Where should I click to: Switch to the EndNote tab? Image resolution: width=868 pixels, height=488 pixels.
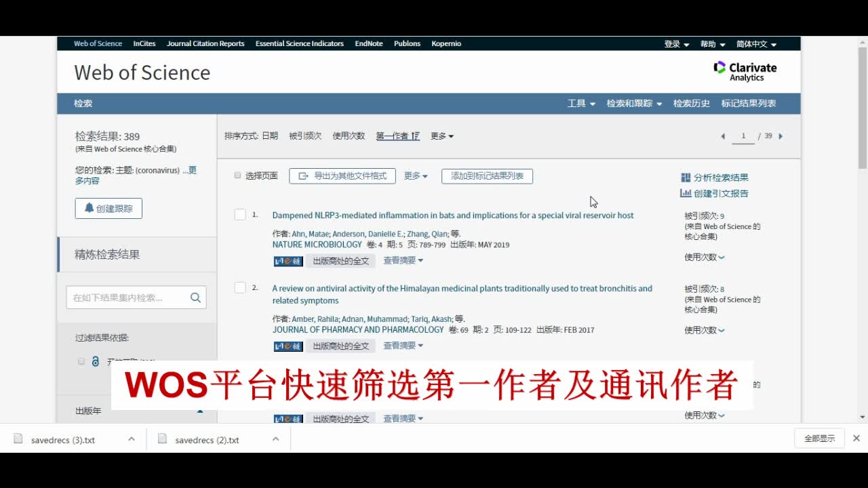pyautogui.click(x=369, y=43)
